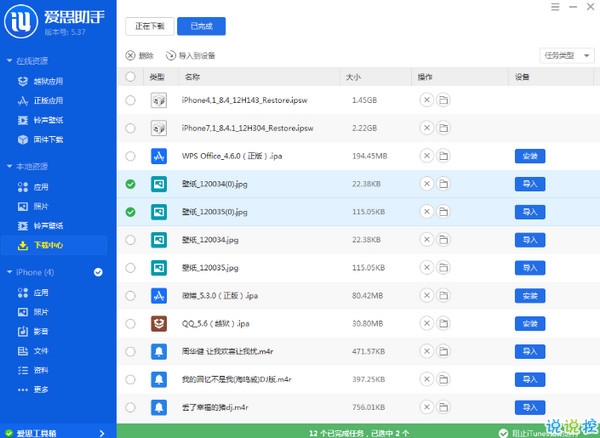The image size is (600, 438).
Task: Open 固件下载 firmware download section
Action: [x=48, y=139]
